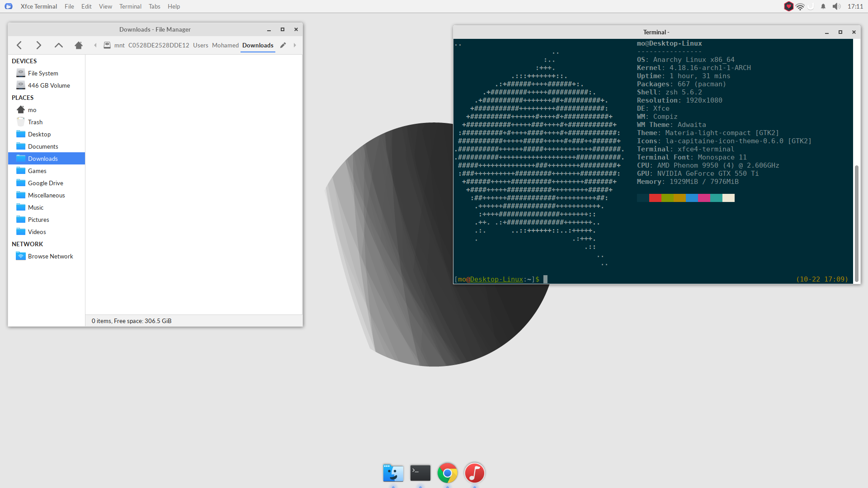This screenshot has width=868, height=488.
Task: Open Google Drive folder in sidebar
Action: click(47, 183)
